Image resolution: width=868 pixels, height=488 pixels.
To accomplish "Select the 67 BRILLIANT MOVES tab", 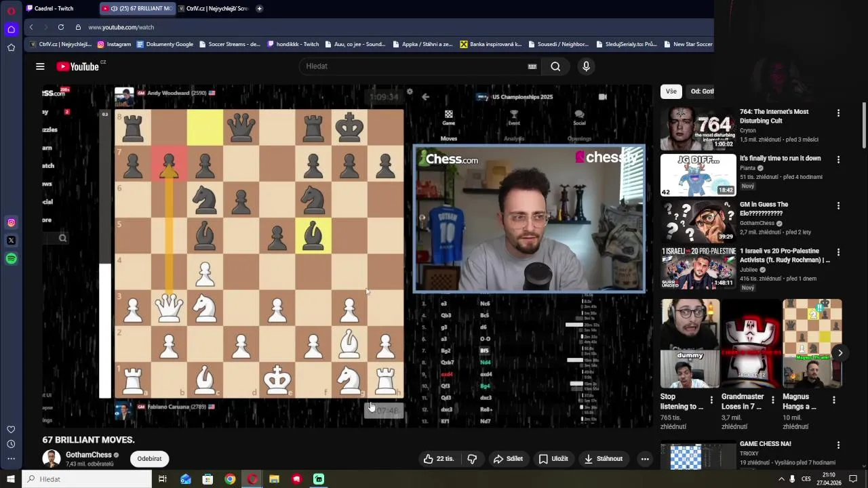I will [137, 8].
